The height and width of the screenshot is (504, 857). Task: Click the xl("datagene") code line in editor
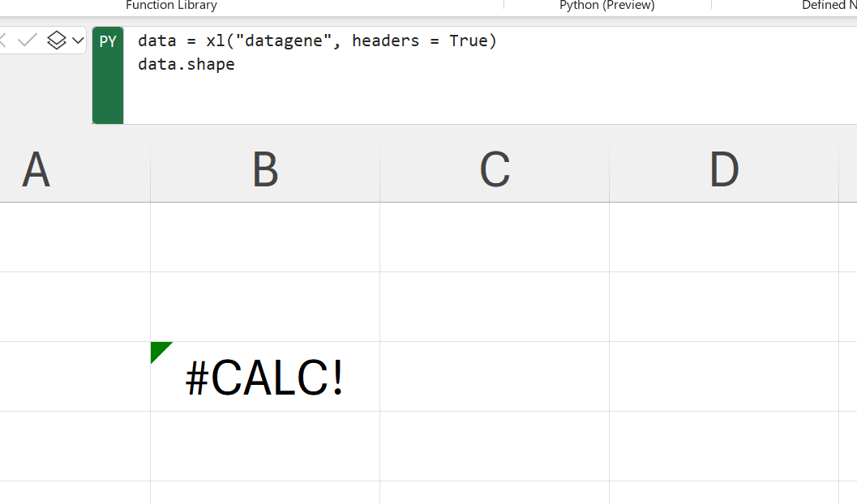(x=317, y=41)
